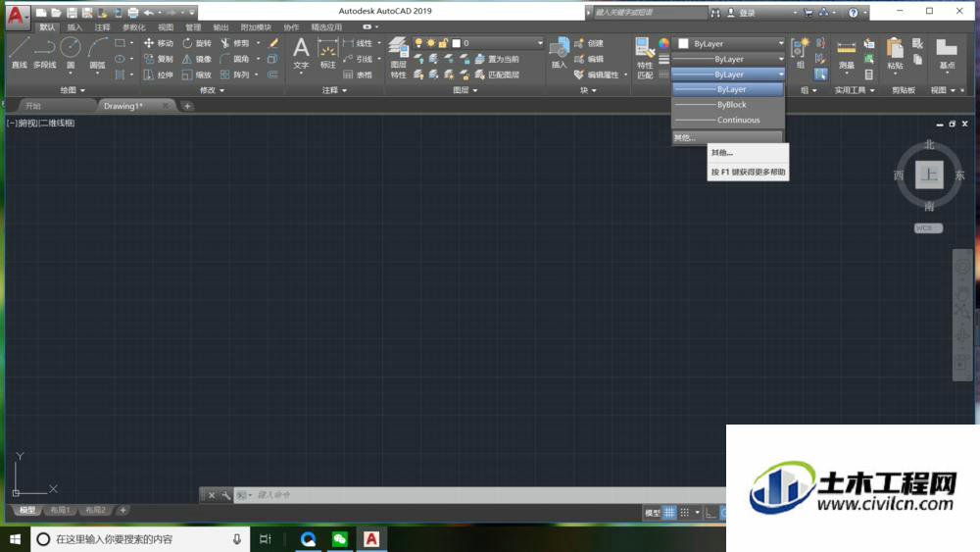This screenshot has width=980, height=552.
Task: Toggle snap mode in status bar
Action: [x=684, y=513]
